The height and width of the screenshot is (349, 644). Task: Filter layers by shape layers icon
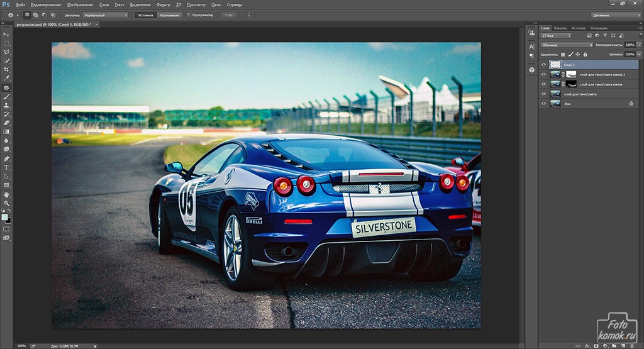pyautogui.click(x=613, y=36)
